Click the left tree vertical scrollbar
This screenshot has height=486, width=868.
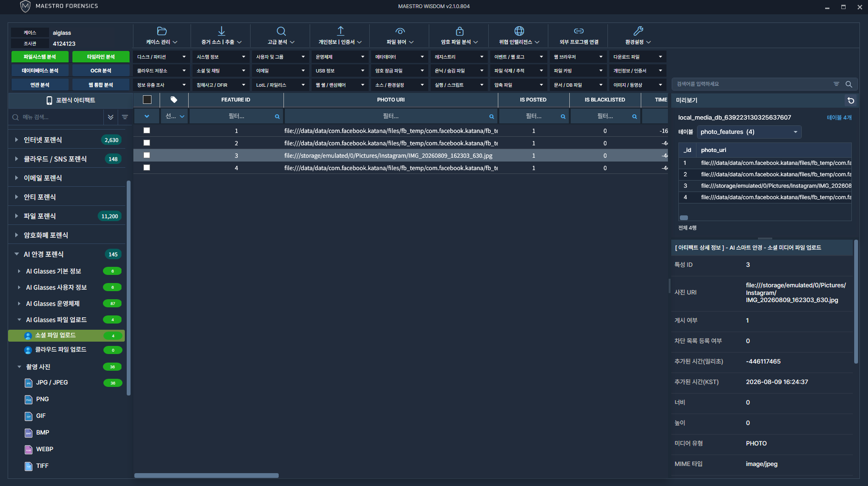[x=129, y=288]
